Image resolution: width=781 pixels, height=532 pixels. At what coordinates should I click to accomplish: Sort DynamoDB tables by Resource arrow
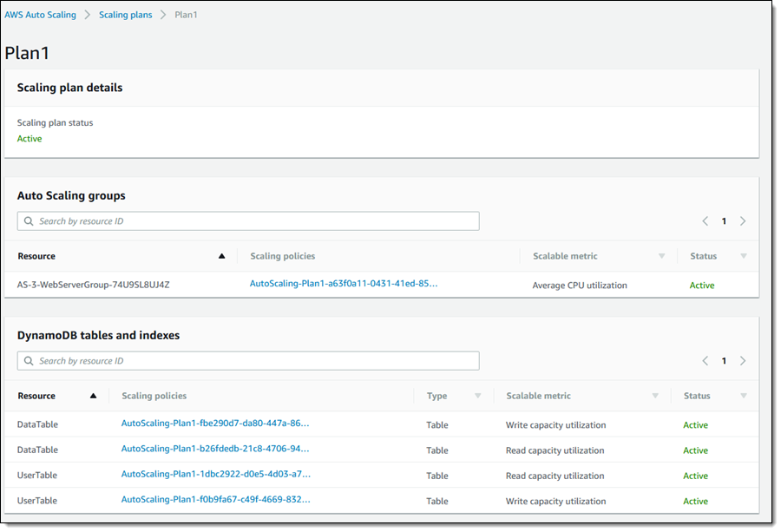(93, 396)
